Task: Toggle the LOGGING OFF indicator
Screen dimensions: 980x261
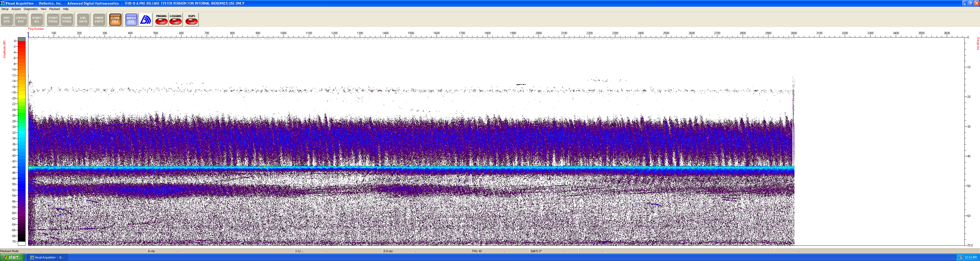Action: (175, 20)
